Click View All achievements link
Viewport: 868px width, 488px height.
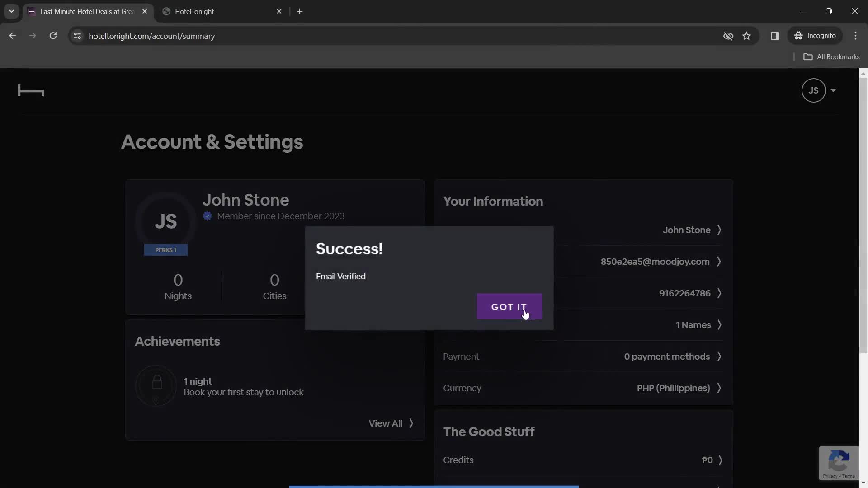391,423
